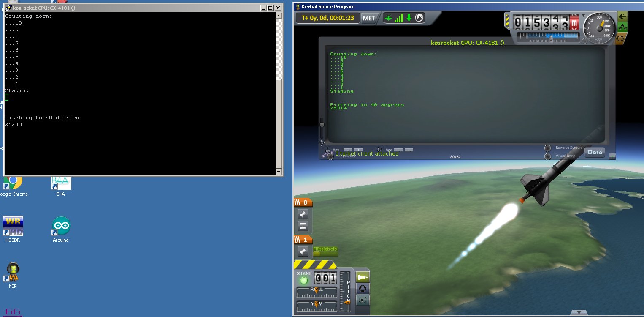Click the telnet window scrollbar down arrow
Screen dimensions: 644x317
pos(278,172)
